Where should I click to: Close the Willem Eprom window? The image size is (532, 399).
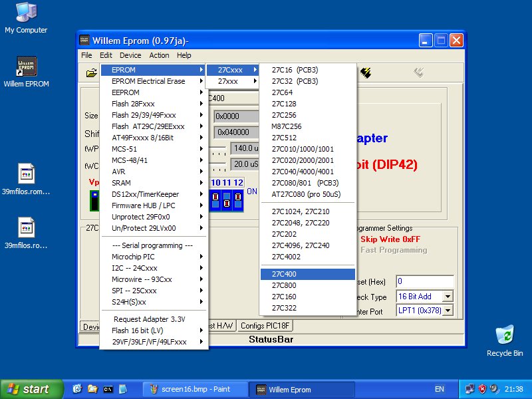point(456,41)
